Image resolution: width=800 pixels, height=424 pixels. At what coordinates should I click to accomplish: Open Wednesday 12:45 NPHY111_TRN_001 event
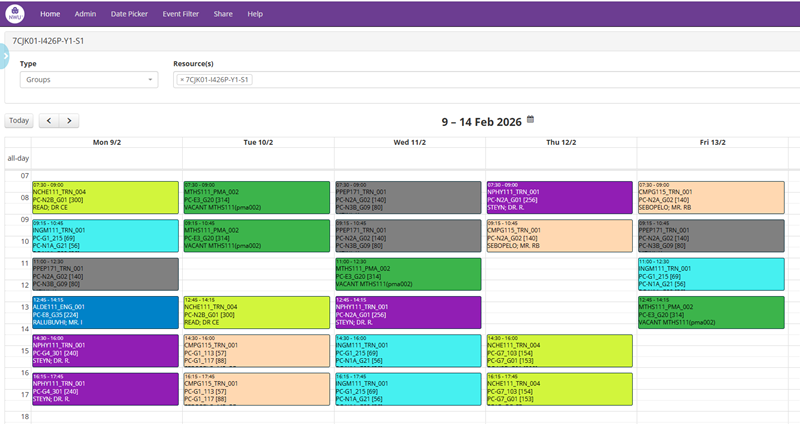(408, 312)
